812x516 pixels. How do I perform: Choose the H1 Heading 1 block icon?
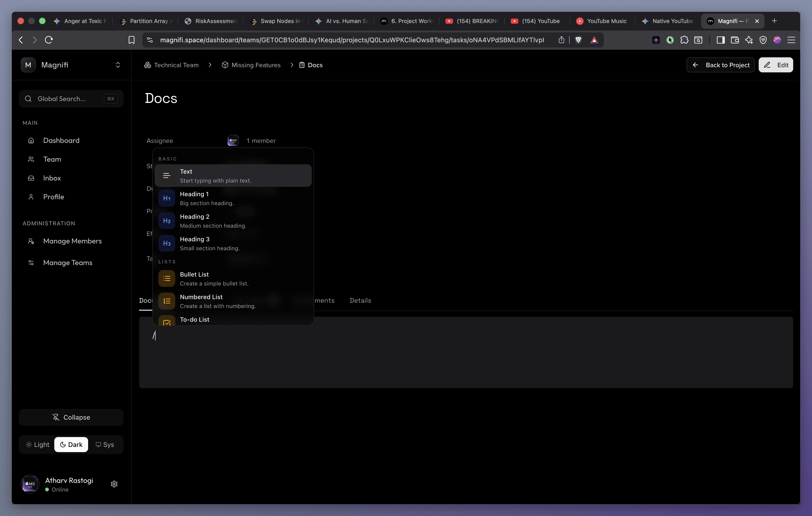coord(167,198)
